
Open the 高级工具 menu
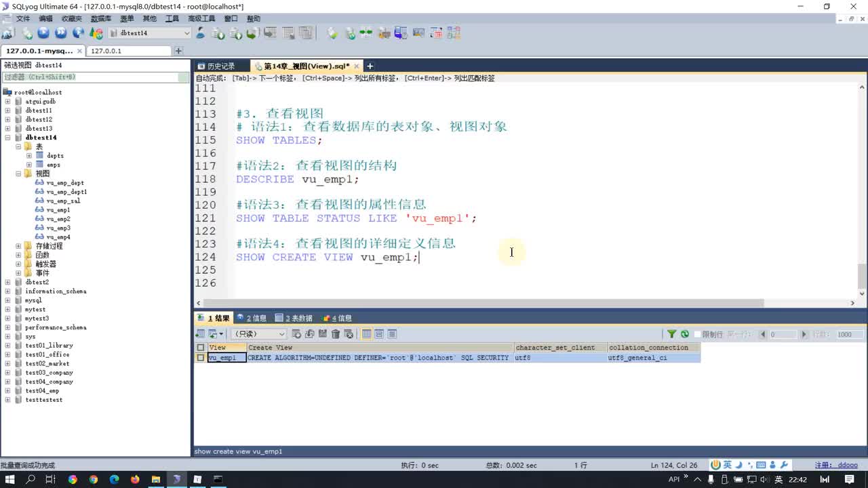pyautogui.click(x=201, y=19)
